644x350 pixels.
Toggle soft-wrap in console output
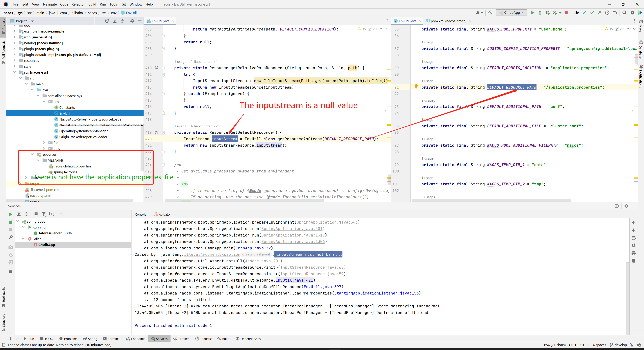click(634, 238)
